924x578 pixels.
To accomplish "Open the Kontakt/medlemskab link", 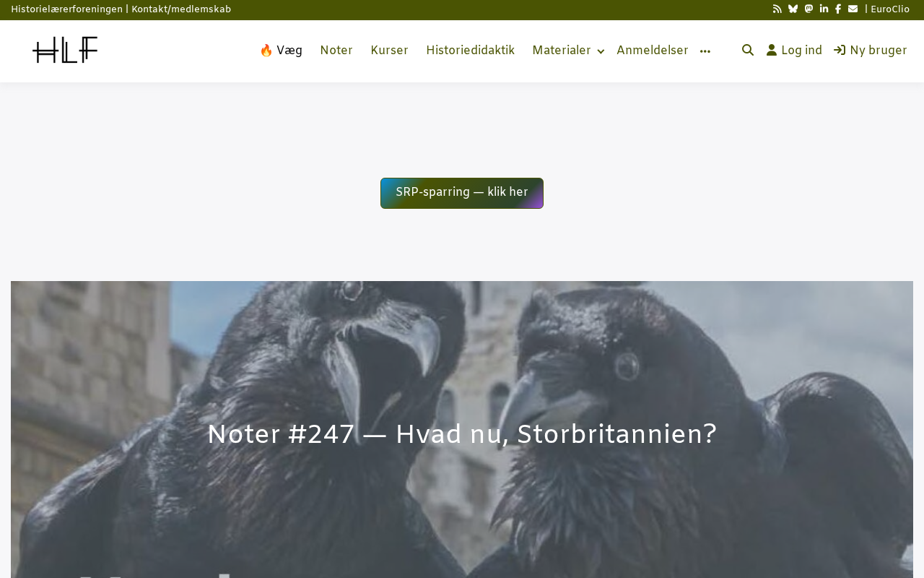I will point(181,9).
